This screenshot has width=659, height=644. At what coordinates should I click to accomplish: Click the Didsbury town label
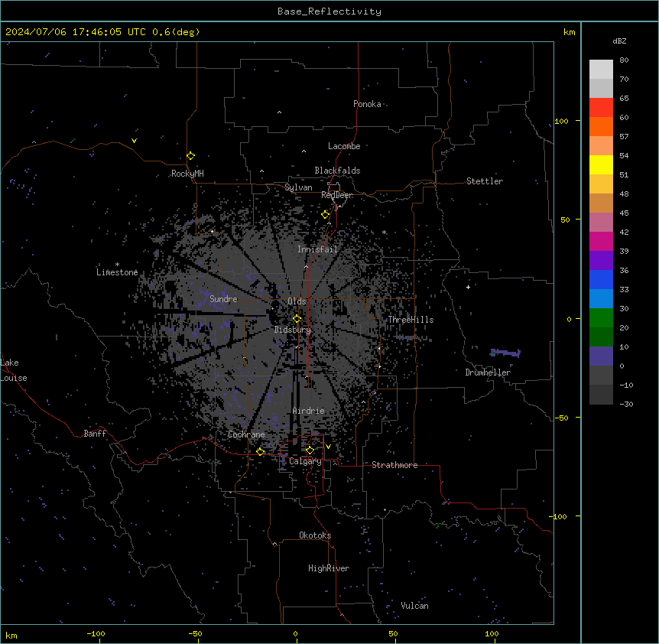point(293,330)
